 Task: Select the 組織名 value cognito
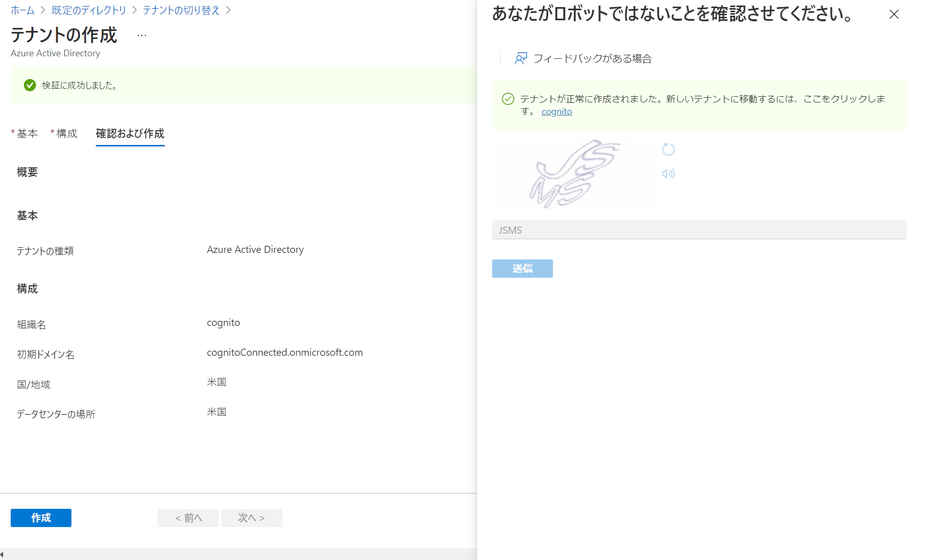[224, 323]
